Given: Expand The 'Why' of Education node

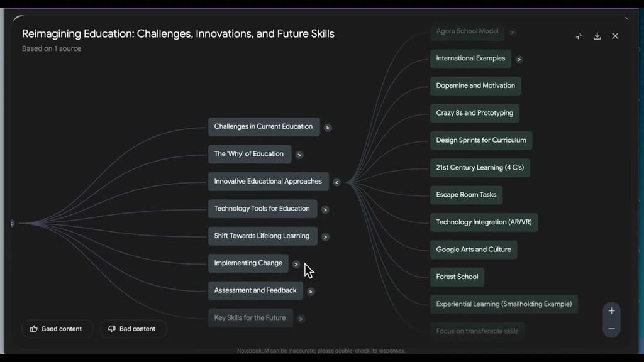Looking at the screenshot, I should [x=299, y=155].
